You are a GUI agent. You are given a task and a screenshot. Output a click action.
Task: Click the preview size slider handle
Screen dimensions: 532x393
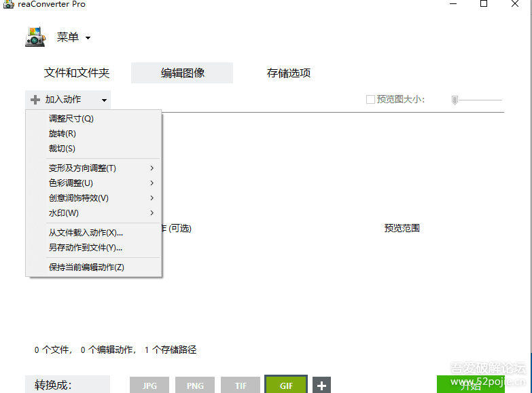[455, 100]
